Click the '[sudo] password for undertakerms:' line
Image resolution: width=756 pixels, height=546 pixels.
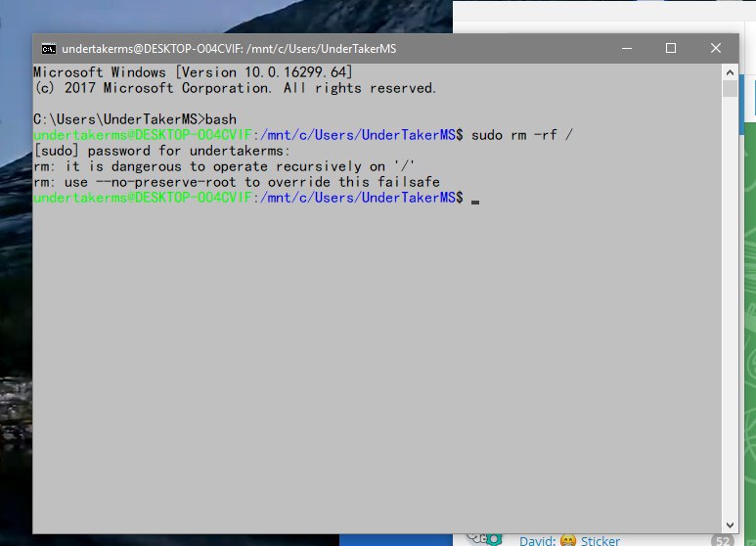point(162,151)
